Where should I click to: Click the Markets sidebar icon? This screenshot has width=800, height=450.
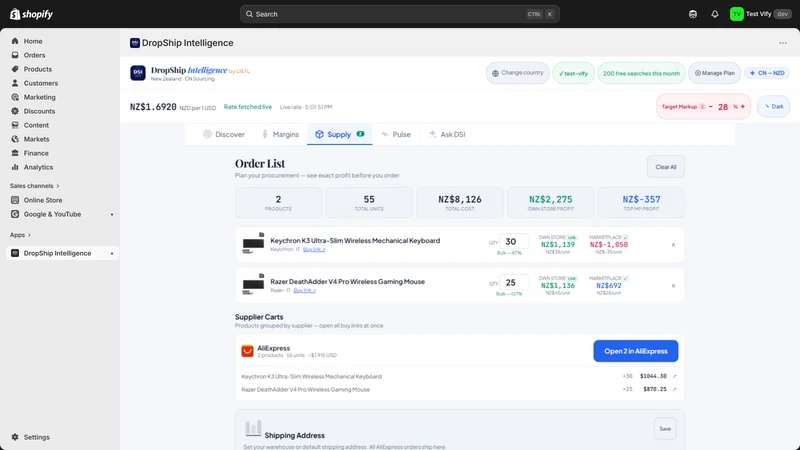click(15, 139)
